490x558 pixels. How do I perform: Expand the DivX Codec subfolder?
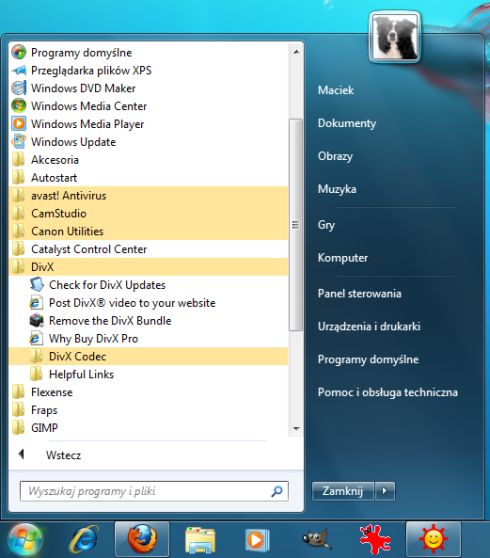148,356
